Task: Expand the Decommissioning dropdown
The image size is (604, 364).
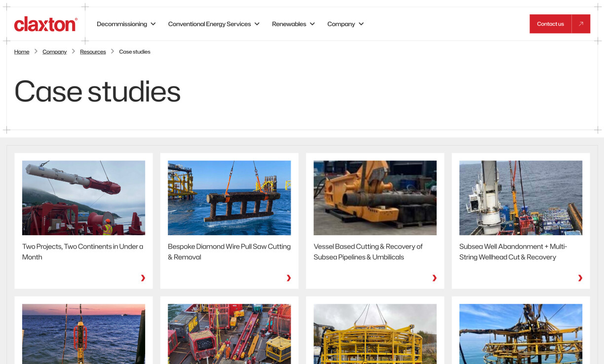Action: pyautogui.click(x=126, y=24)
